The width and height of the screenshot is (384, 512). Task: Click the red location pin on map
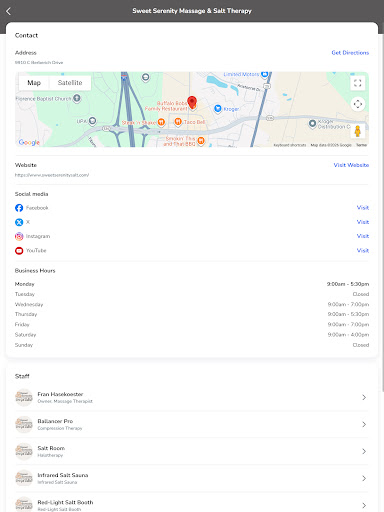[x=192, y=102]
